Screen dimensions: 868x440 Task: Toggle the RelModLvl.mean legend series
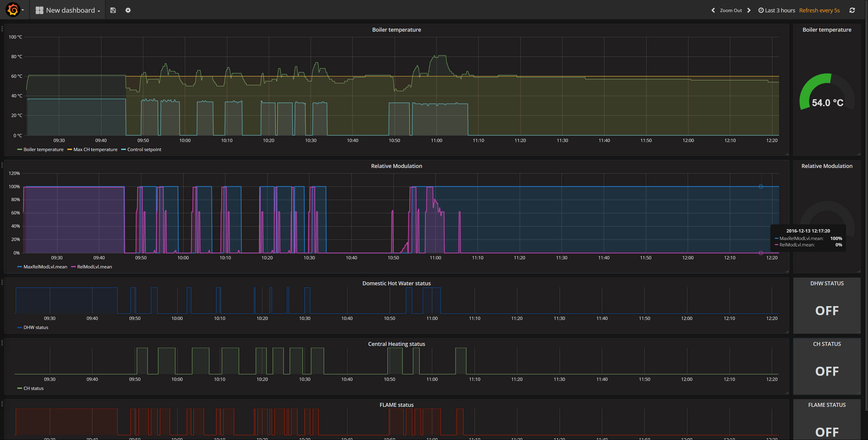tap(94, 267)
